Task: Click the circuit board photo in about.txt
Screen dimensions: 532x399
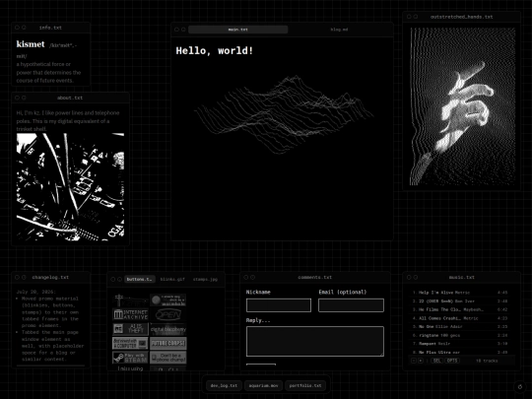Action: pyautogui.click(x=70, y=187)
